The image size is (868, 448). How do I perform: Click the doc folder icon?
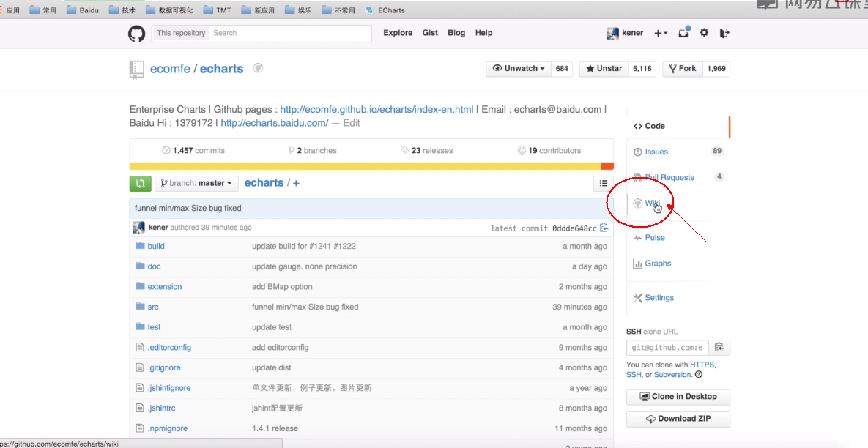click(x=140, y=266)
